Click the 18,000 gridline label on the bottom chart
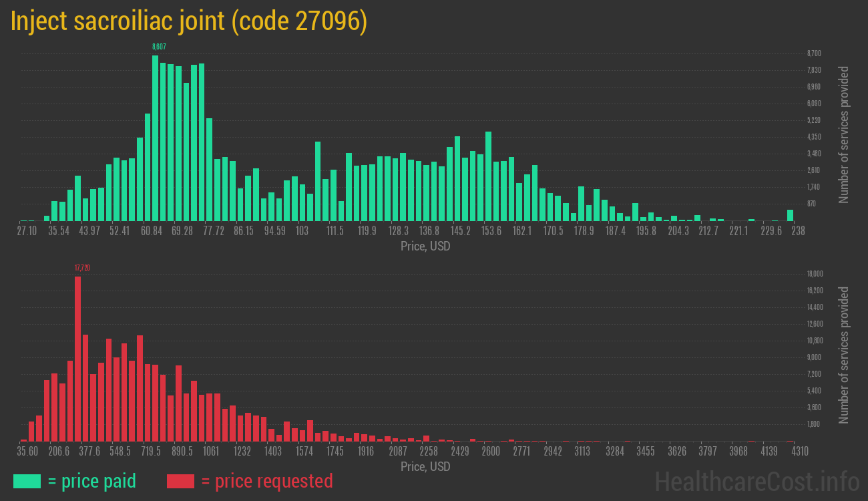The image size is (868, 501). 815,274
